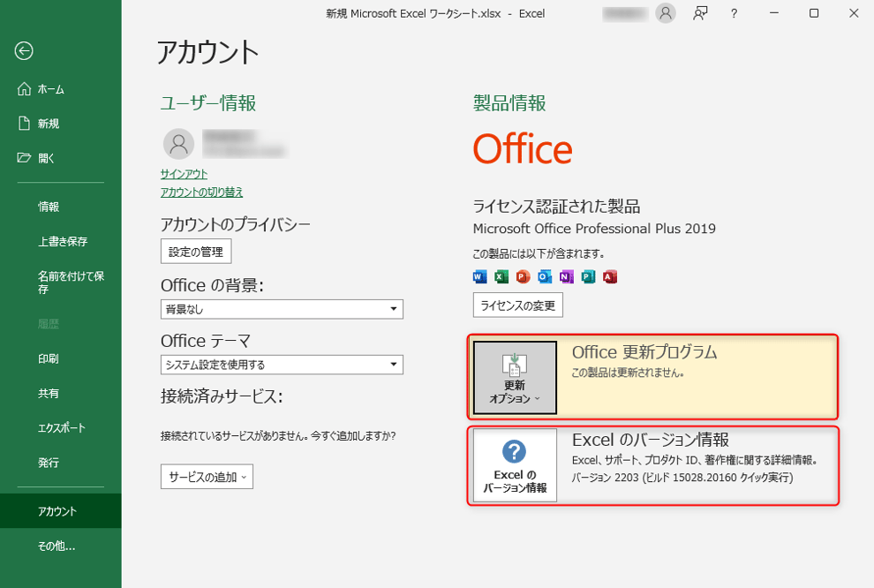The image size is (874, 588).
Task: Click the help question mark in title bar
Action: (x=735, y=13)
